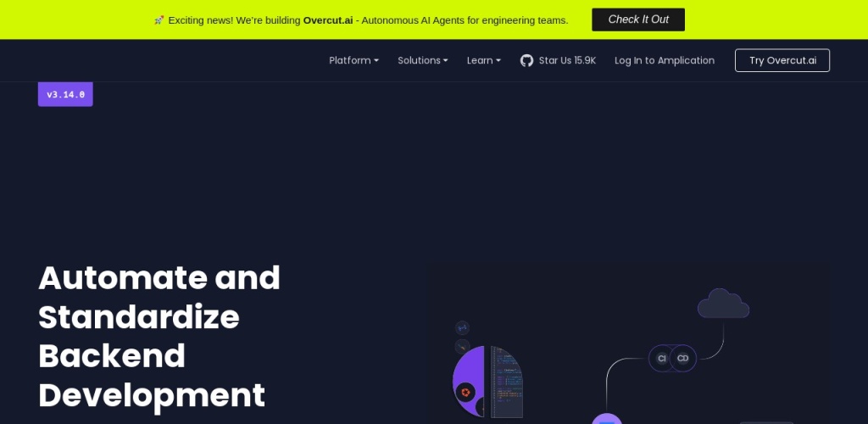868x424 pixels.
Task: Click the code editor panel illustration
Action: point(507,382)
